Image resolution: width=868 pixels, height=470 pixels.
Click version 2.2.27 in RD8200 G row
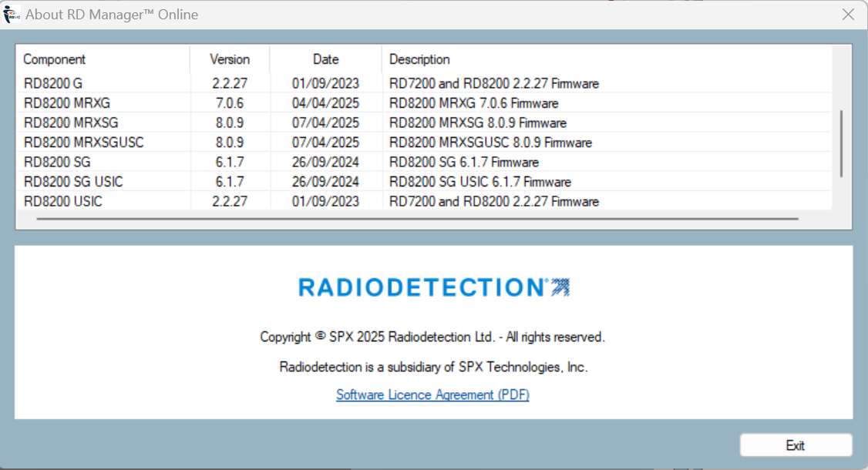(x=230, y=83)
